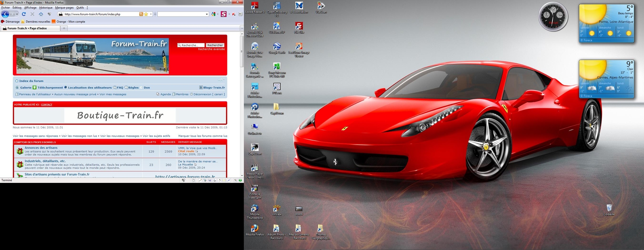Launch B-Association from the desktop

point(299,8)
